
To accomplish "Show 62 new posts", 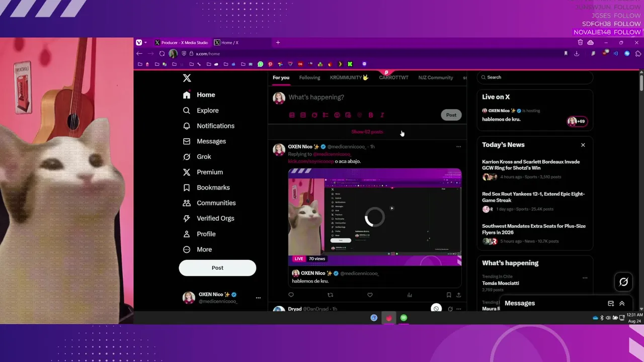I will [x=367, y=132].
